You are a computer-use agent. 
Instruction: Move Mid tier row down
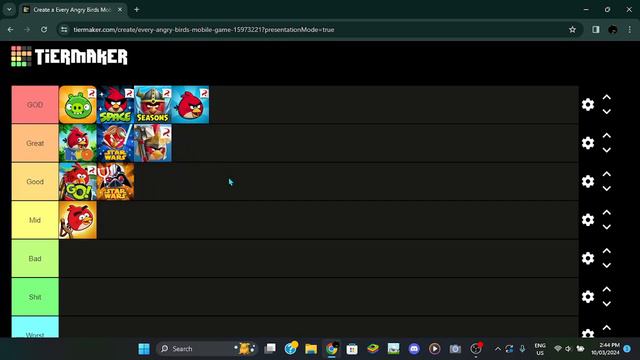point(607,227)
